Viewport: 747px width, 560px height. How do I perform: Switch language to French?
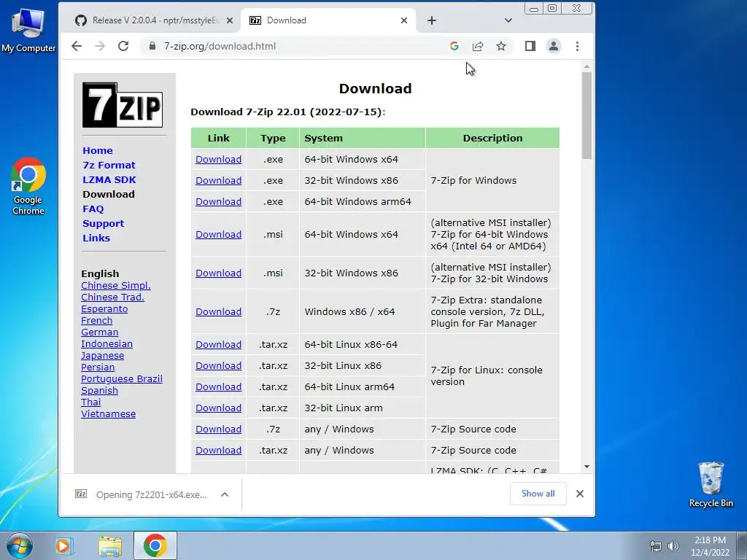coord(97,321)
